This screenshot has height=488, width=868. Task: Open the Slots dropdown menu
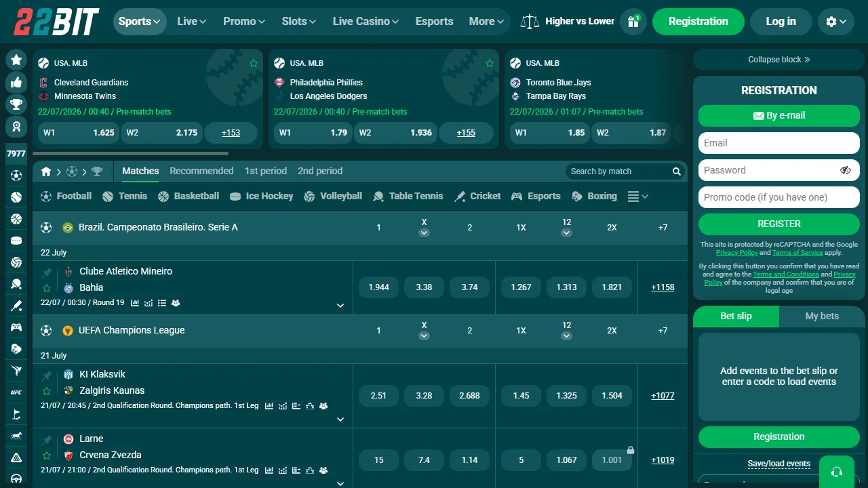pos(299,22)
